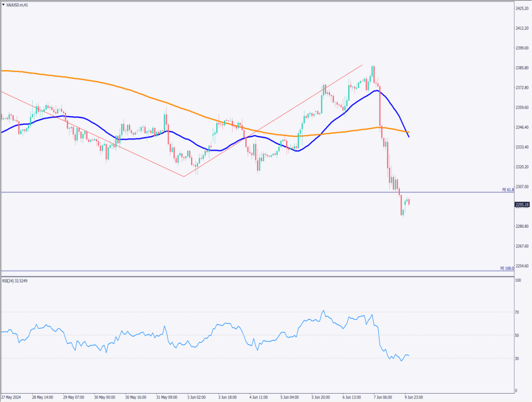Click the 3 Jun 02:00 time label

tap(196, 397)
